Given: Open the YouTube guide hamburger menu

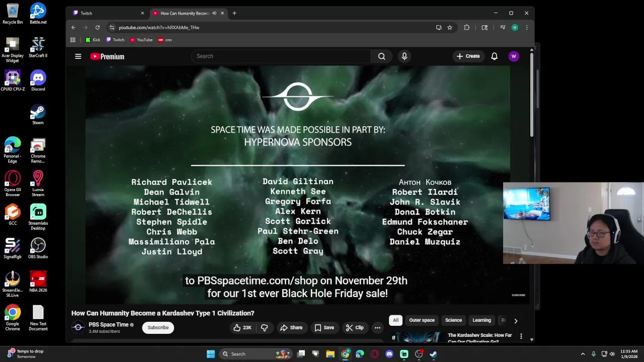Looking at the screenshot, I should (78, 56).
